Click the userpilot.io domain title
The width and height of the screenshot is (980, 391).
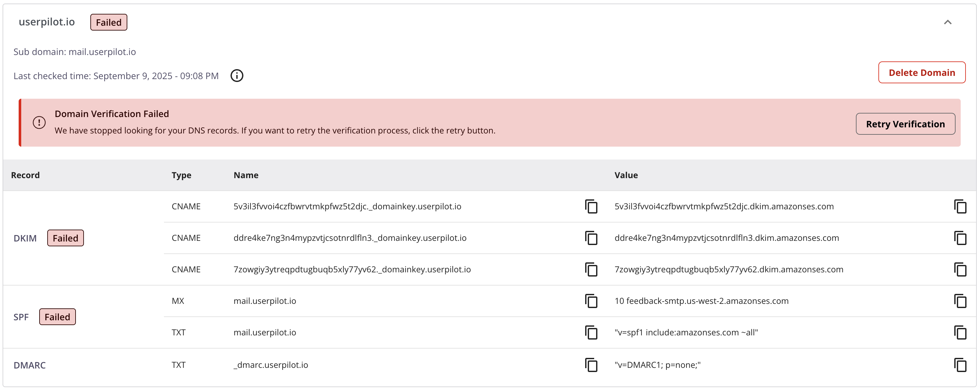pyautogui.click(x=47, y=22)
